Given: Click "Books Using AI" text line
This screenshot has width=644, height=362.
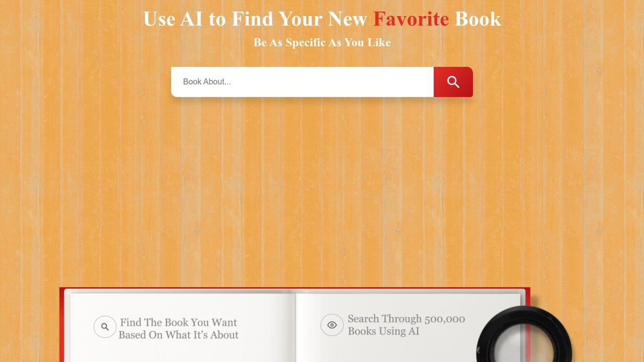Looking at the screenshot, I should [383, 331].
